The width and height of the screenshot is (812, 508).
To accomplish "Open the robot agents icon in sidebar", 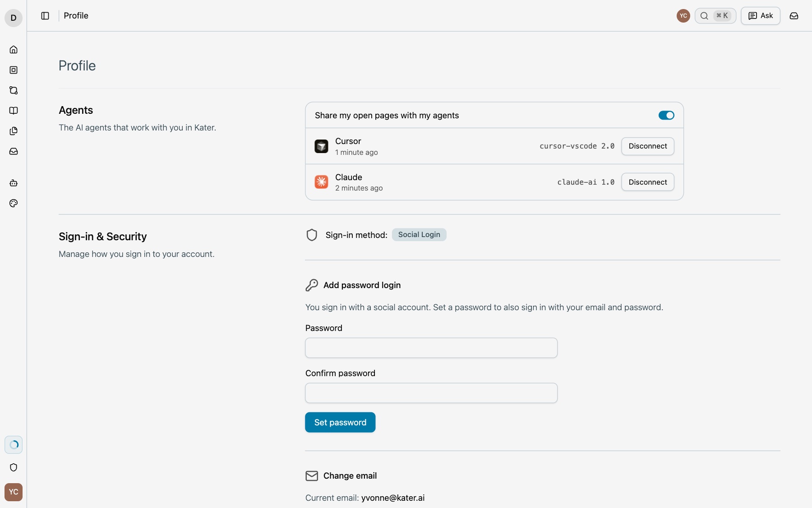I will click(x=14, y=183).
